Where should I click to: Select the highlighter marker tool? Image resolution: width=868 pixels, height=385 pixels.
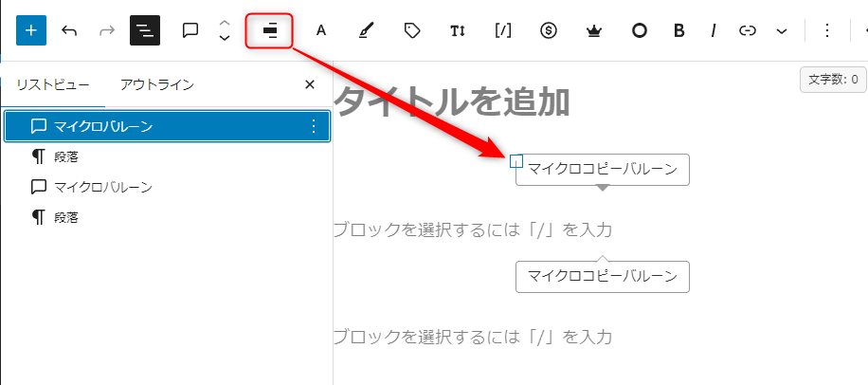(366, 30)
